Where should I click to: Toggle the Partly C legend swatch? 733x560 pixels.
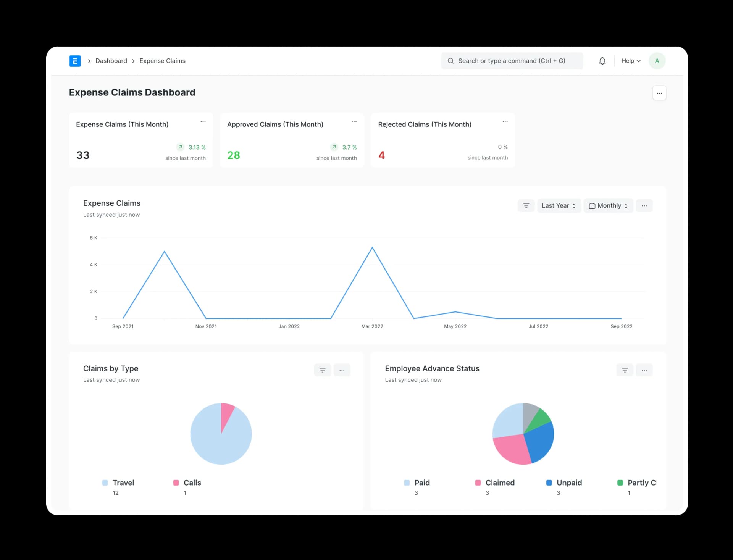620,483
